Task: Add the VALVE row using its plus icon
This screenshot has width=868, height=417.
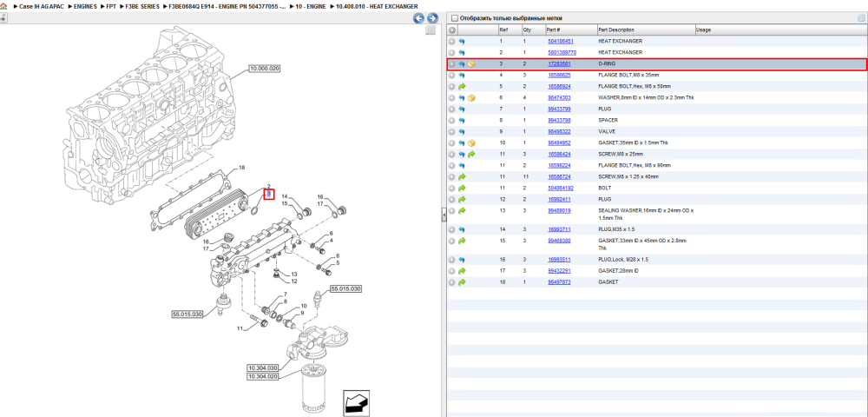Action: tap(452, 132)
